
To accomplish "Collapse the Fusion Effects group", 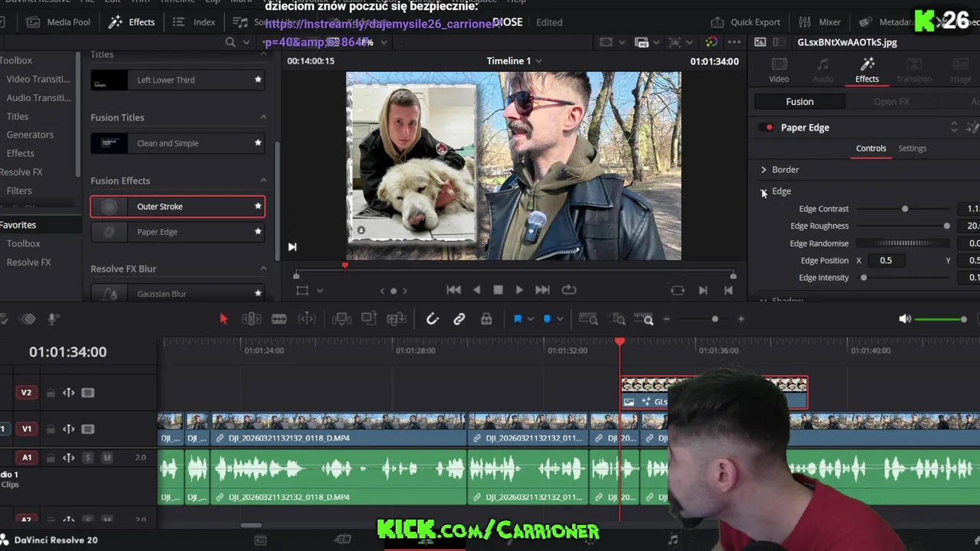I will click(263, 181).
